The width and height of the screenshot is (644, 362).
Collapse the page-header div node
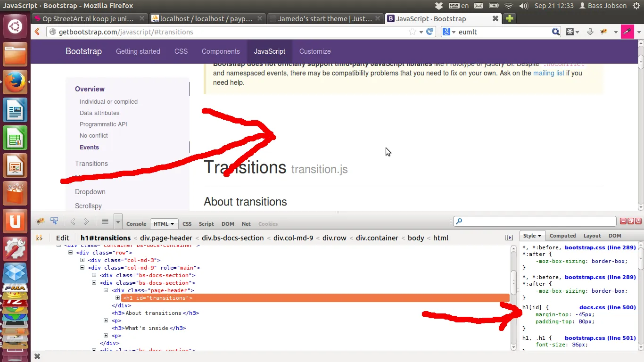(106, 290)
